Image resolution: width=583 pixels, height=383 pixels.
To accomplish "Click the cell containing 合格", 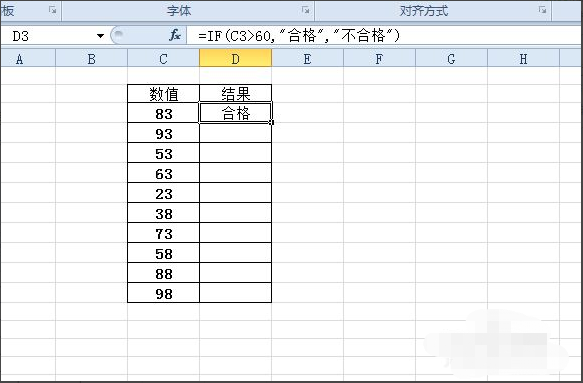I will click(x=235, y=113).
